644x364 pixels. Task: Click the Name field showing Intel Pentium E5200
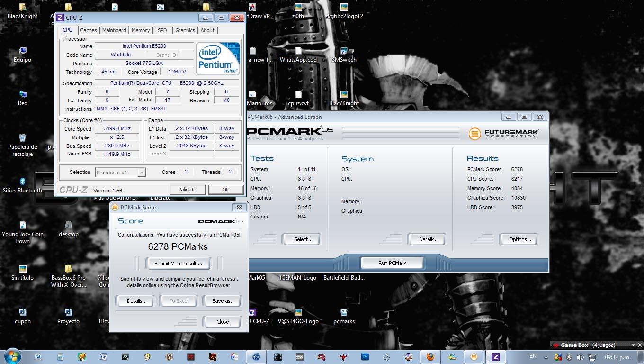coord(144,46)
